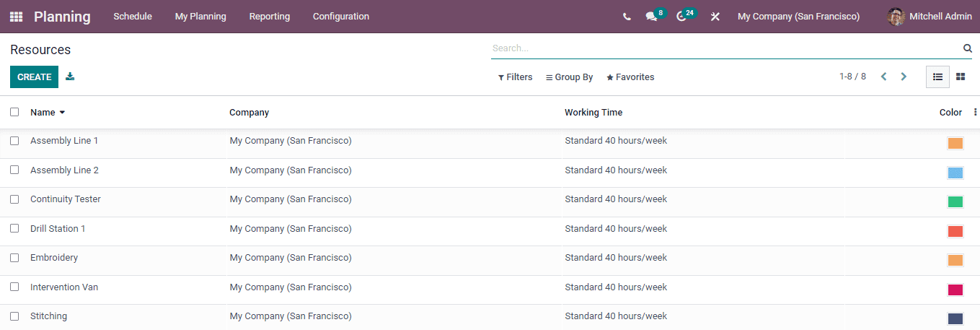Click the light blue swatch for Assembly Line 2

(x=955, y=173)
